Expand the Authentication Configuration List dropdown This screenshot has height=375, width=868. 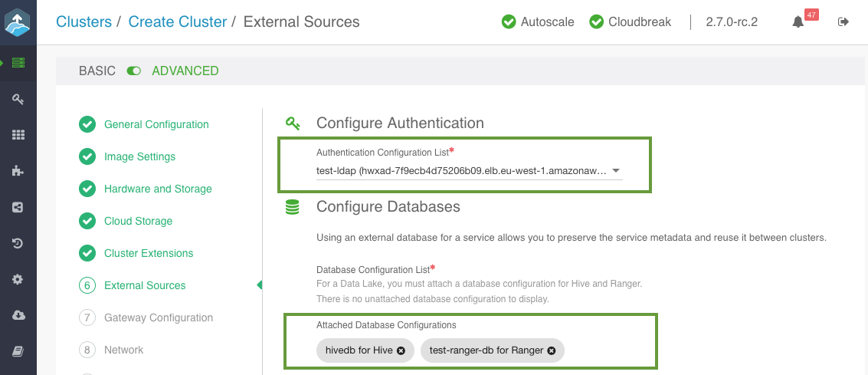click(x=615, y=171)
